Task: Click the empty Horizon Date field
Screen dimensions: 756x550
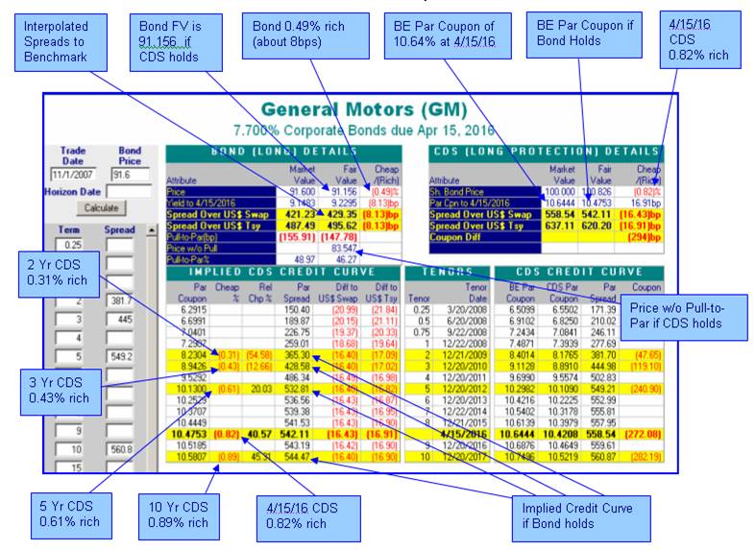Action: [129, 191]
